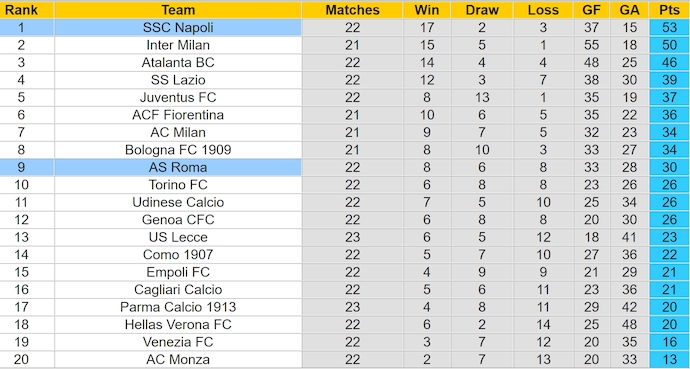Click the GA column header
This screenshot has width=690, height=369.
(x=629, y=10)
